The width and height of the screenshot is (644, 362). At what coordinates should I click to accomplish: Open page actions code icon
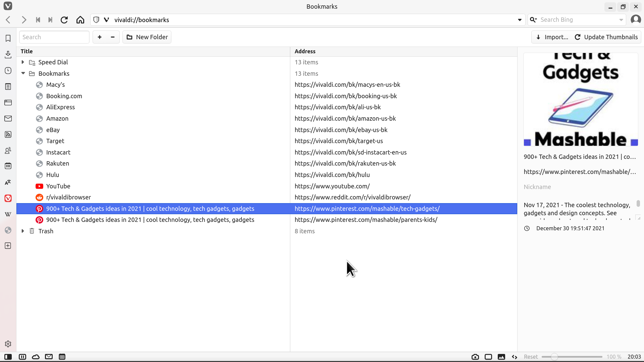(515, 357)
